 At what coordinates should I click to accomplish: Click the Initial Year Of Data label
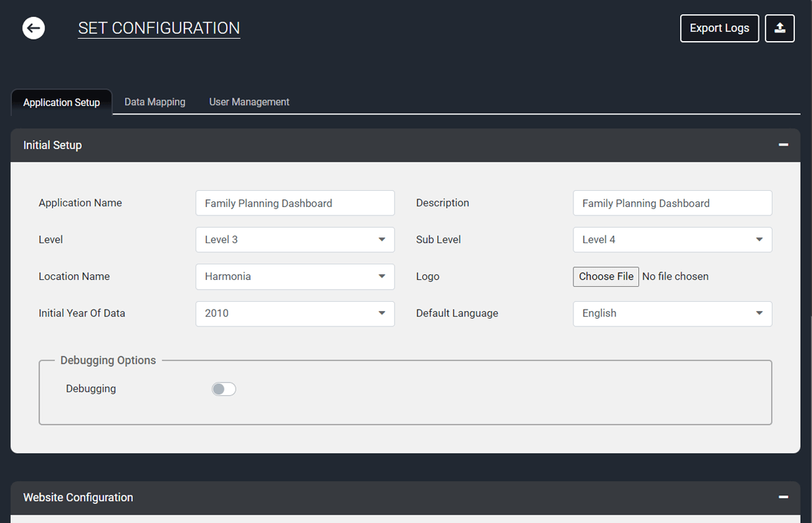82,313
